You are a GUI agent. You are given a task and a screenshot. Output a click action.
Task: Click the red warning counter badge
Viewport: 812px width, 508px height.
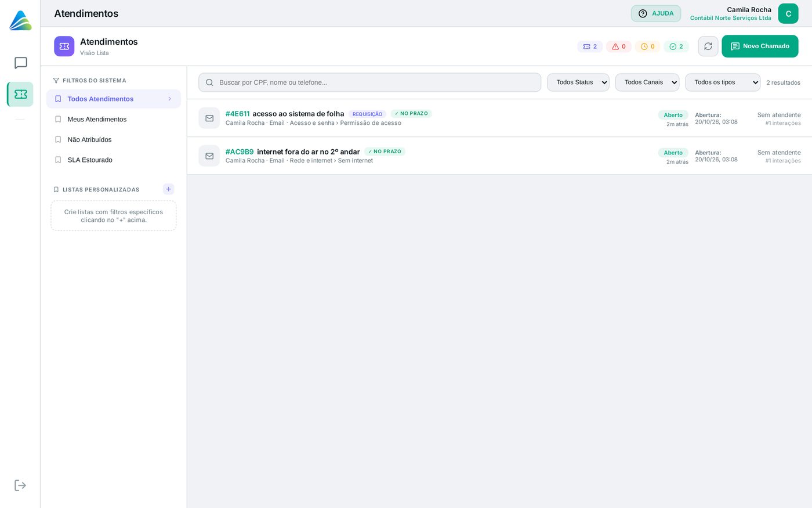point(619,46)
